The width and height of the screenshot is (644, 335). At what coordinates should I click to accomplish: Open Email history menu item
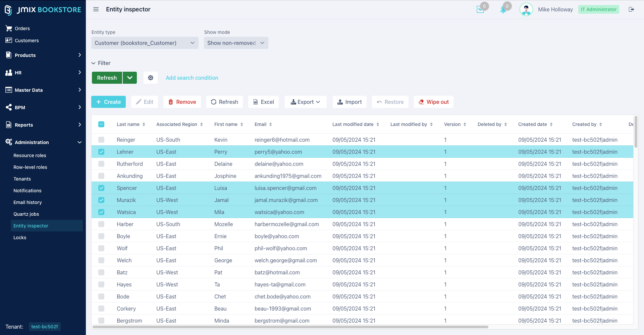click(28, 202)
